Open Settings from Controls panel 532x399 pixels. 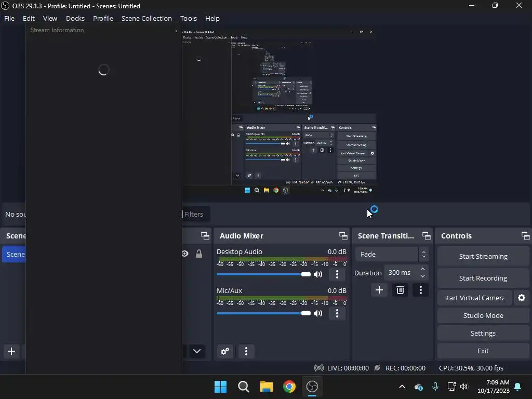(x=483, y=333)
